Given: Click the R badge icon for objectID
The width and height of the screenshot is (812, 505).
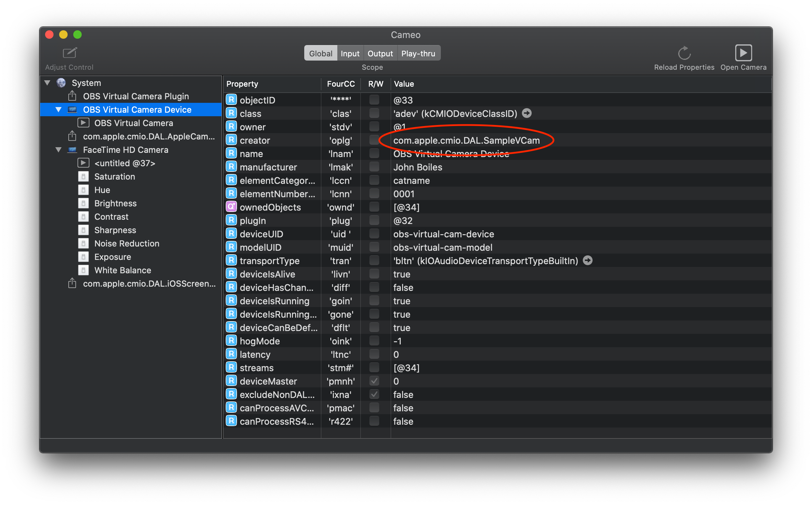Looking at the screenshot, I should click(231, 100).
